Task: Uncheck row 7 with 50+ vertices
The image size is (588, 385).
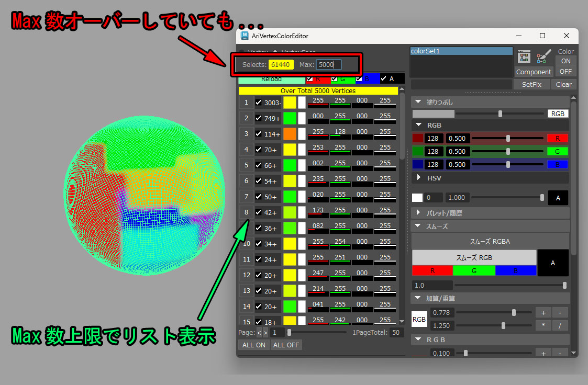Action: [x=258, y=197]
